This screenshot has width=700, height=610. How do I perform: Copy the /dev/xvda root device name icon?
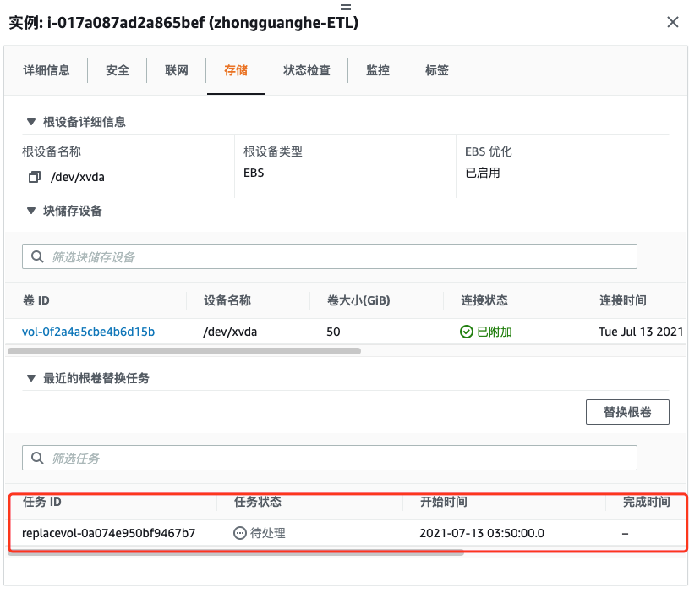35,177
